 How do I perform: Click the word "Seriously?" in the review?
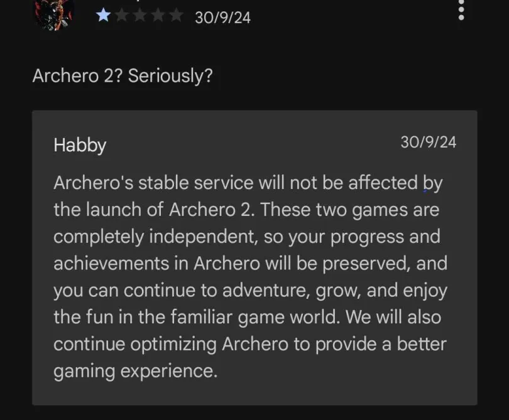point(170,76)
